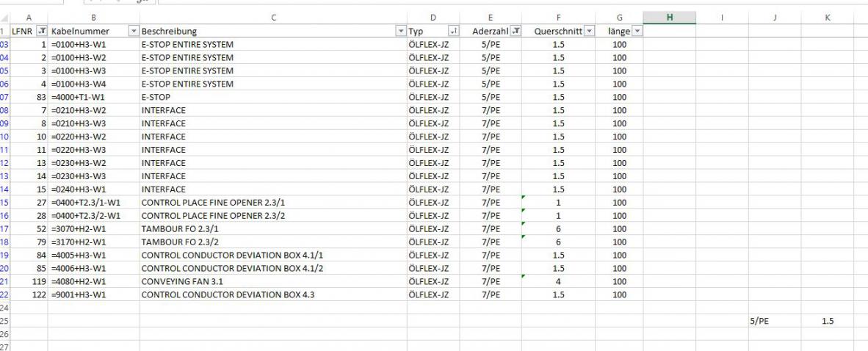This screenshot has width=868, height=351.
Task: Click cell =0100+H3-W2
Action: pos(93,57)
